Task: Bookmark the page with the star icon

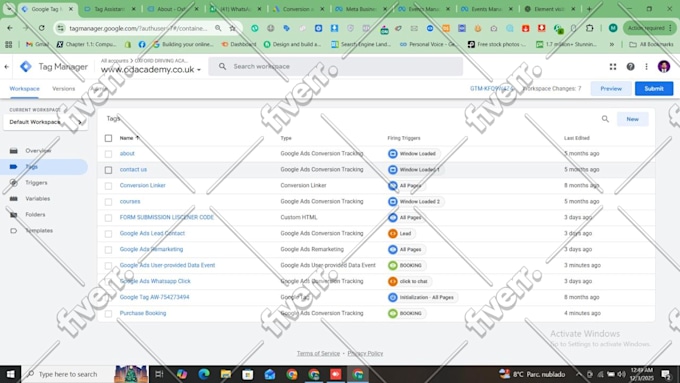Action: 232,28
